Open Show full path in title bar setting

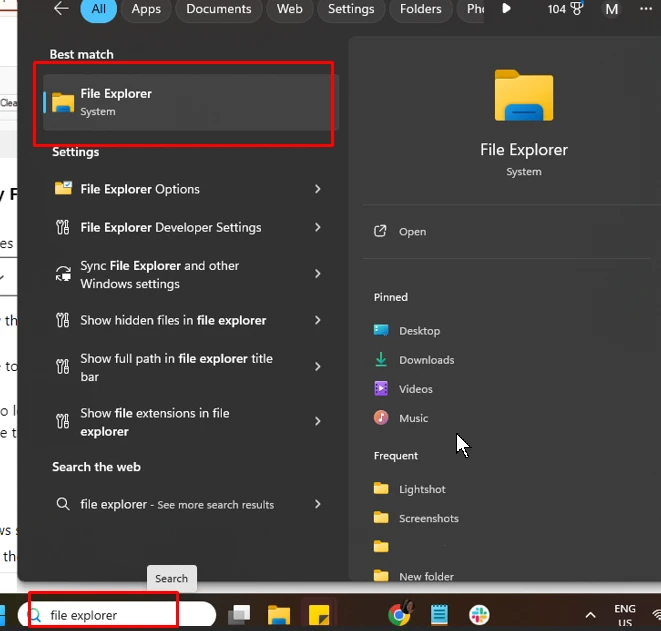click(187, 367)
